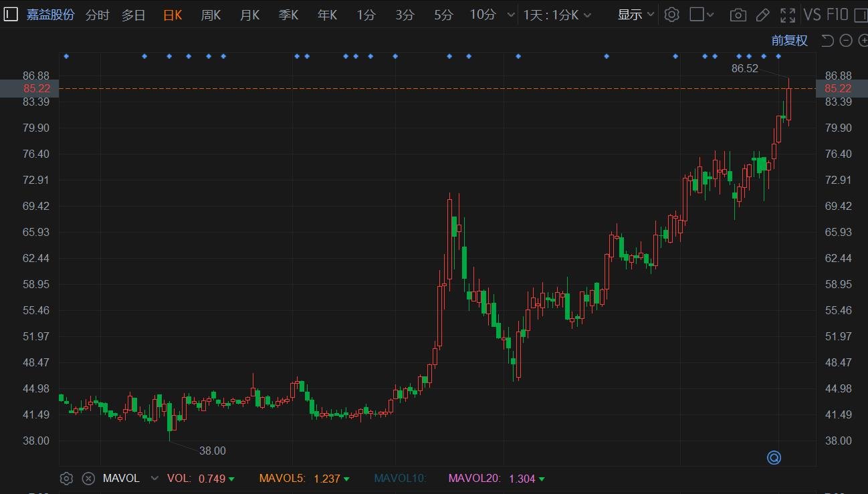Viewport: 868px width, 494px height.
Task: Toggle MAVOL20 line visibility
Action: (x=473, y=479)
